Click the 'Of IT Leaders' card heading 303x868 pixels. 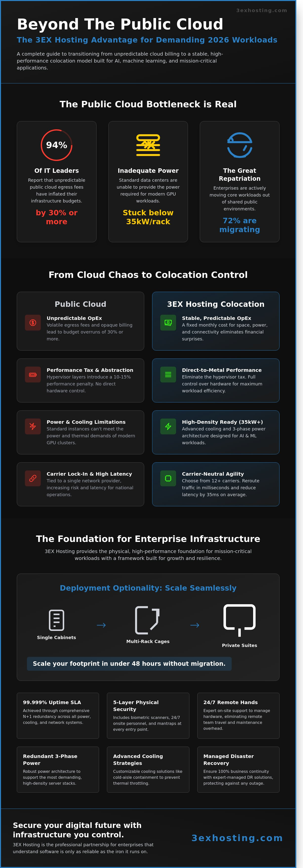coord(57,171)
